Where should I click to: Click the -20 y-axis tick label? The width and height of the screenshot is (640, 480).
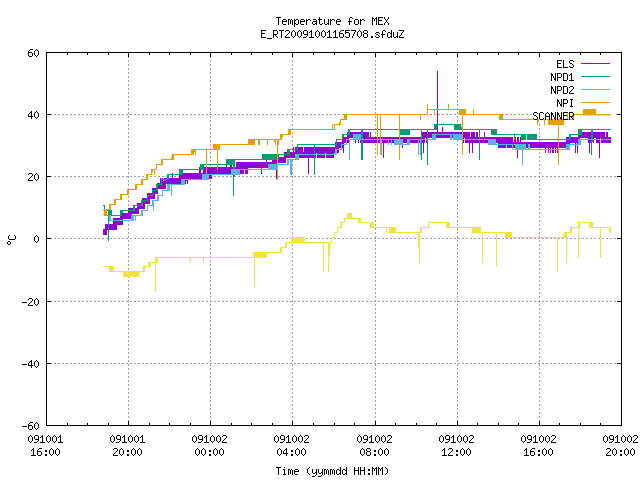coord(30,302)
